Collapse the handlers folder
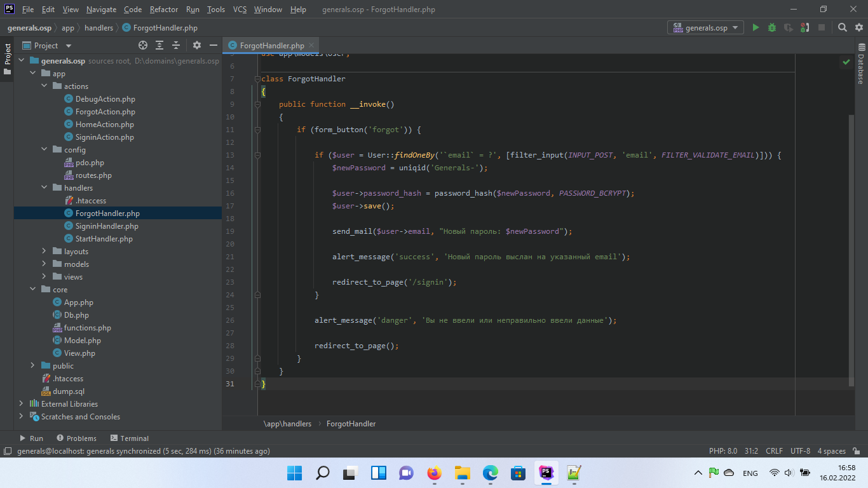 44,188
